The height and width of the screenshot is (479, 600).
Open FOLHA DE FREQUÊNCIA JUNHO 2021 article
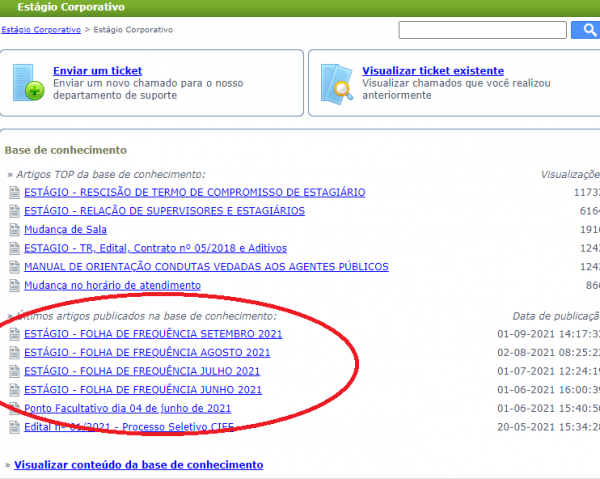coord(143,390)
